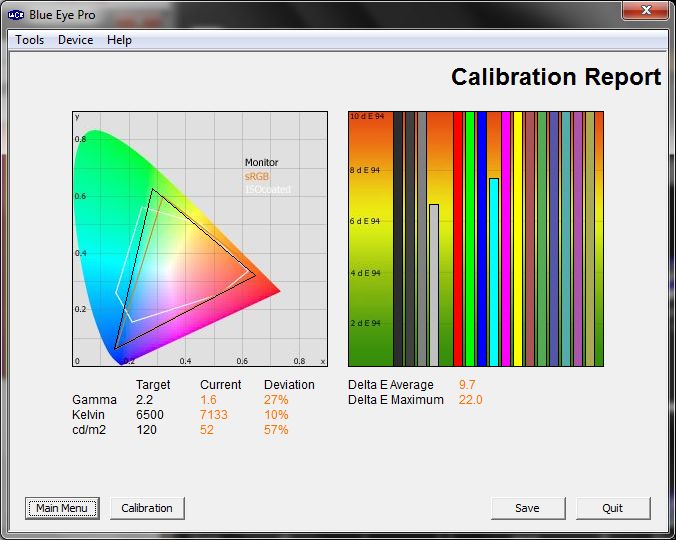Open the Tools menu

29,40
